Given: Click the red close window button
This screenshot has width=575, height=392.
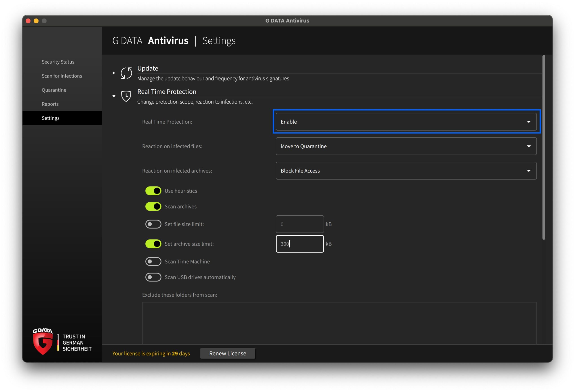Looking at the screenshot, I should (x=28, y=21).
